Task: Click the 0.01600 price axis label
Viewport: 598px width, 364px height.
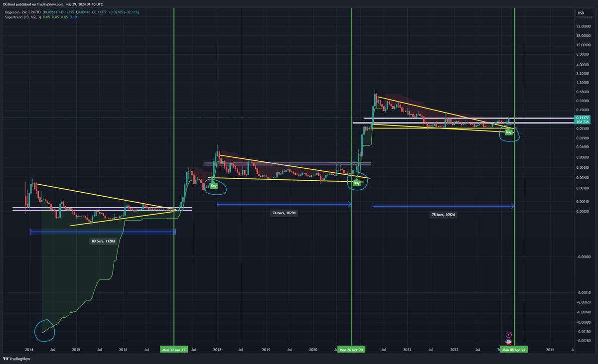Action: pos(583,147)
